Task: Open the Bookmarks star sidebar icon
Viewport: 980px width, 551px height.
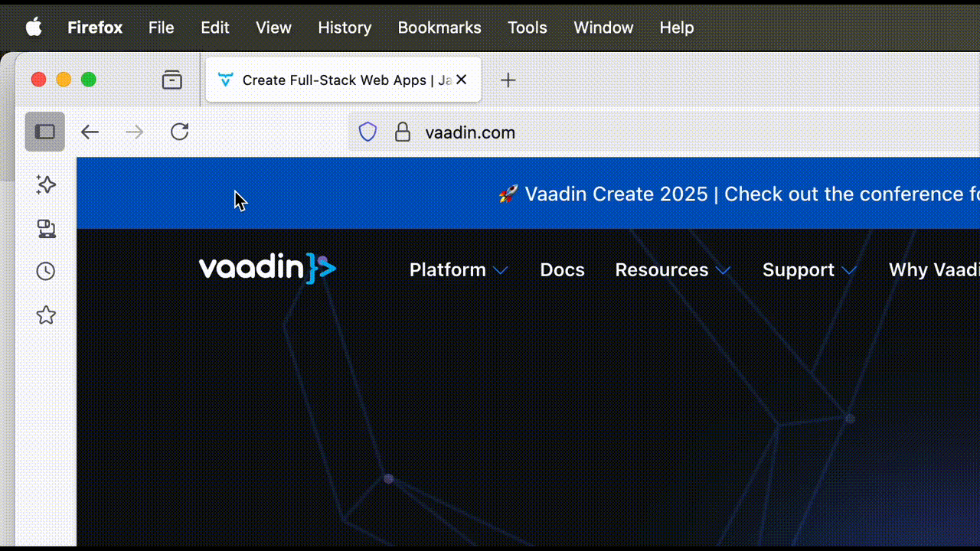Action: click(46, 315)
